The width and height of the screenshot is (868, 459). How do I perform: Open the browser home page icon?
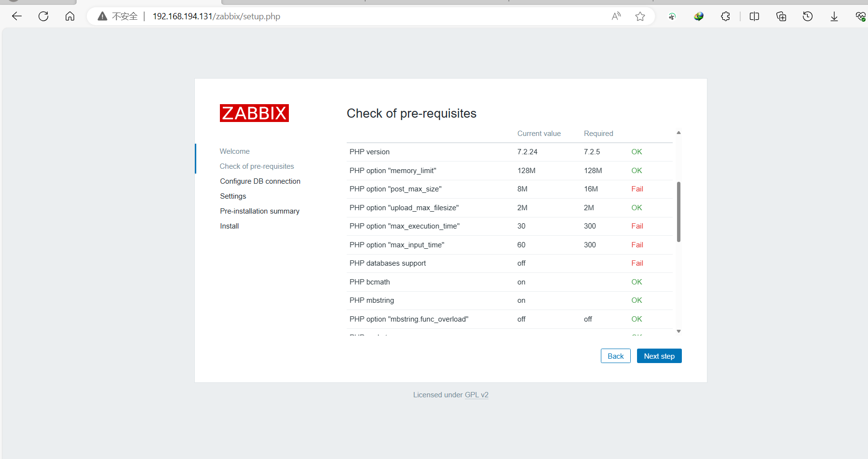[x=70, y=16]
